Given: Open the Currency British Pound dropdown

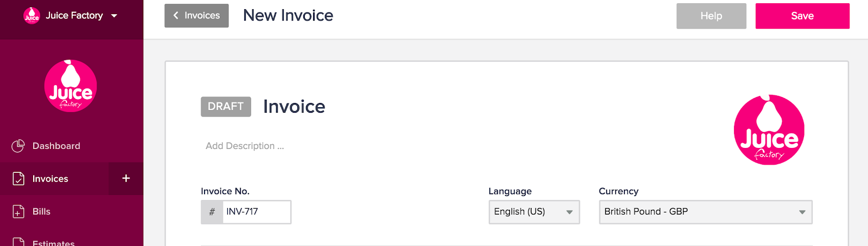Looking at the screenshot, I should click(x=705, y=212).
